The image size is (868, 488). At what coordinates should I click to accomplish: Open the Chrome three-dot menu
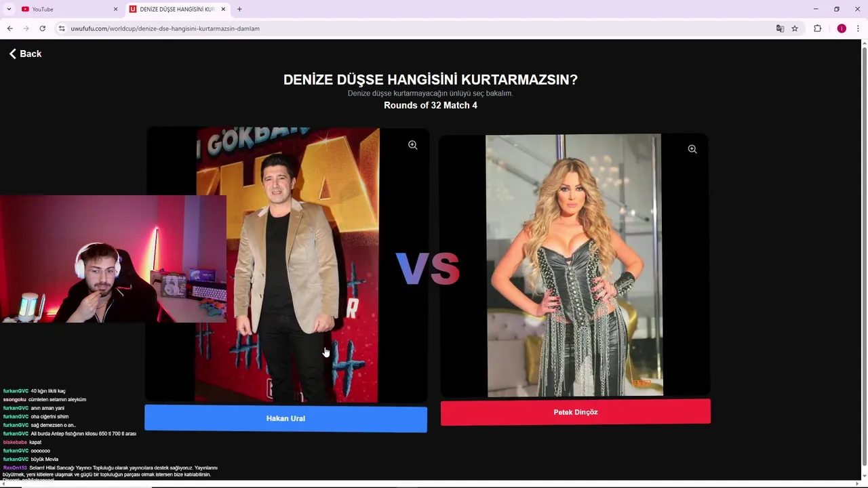tap(858, 28)
